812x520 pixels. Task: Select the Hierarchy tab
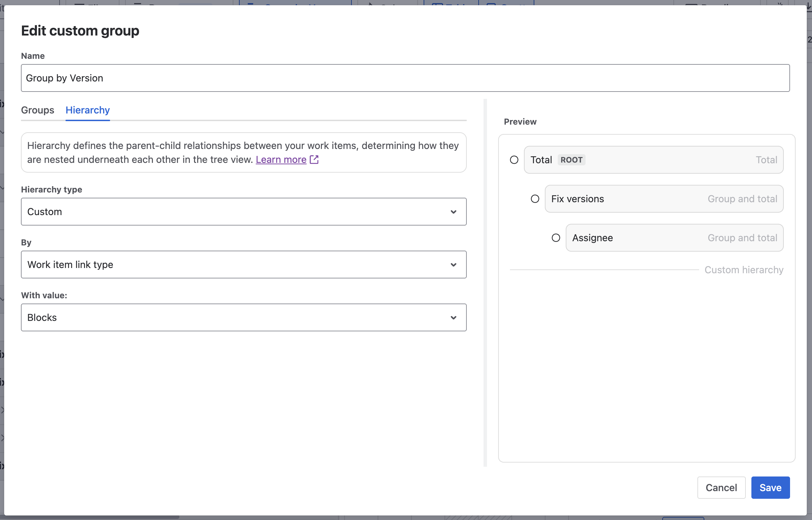pos(87,110)
